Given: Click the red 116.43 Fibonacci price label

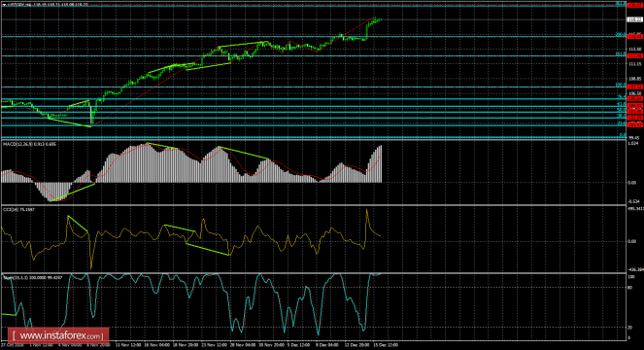Looking at the screenshot, I should pyautogui.click(x=634, y=37).
